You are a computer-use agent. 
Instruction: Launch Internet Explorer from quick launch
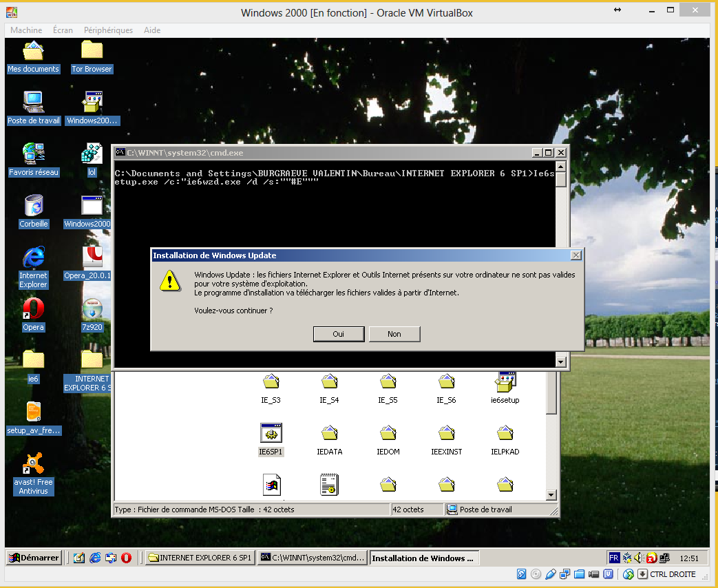pyautogui.click(x=95, y=558)
